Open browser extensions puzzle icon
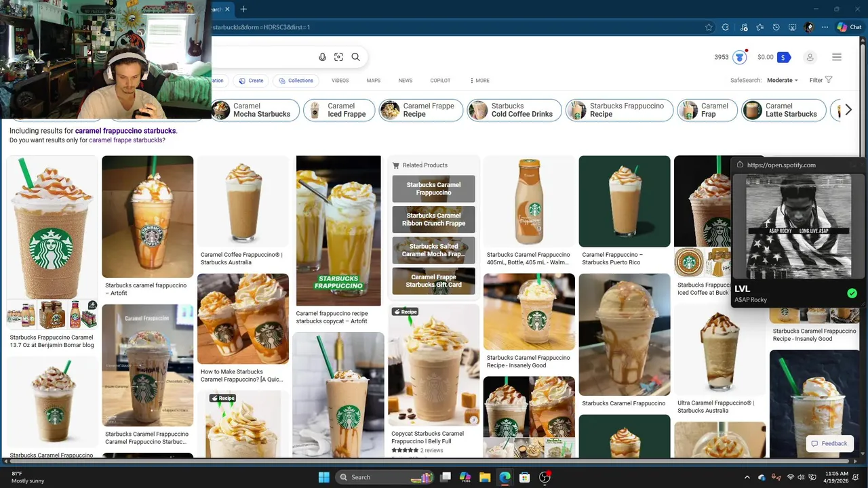Image resolution: width=868 pixels, height=488 pixels. tap(725, 27)
